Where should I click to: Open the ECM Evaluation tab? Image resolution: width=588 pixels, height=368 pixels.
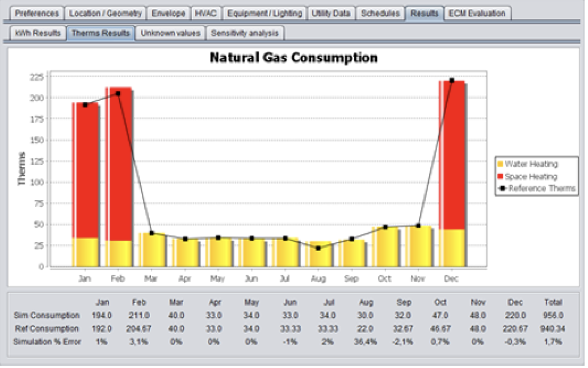pyautogui.click(x=477, y=13)
